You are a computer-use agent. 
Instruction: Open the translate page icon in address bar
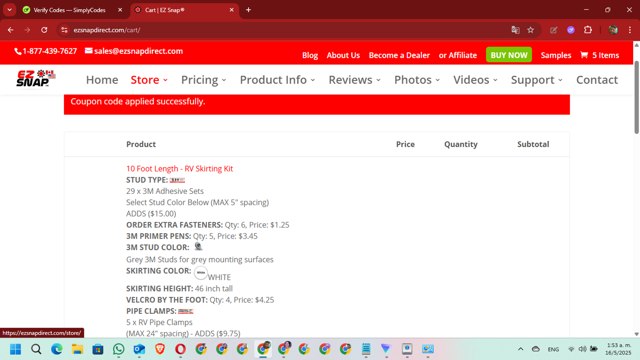(x=515, y=30)
